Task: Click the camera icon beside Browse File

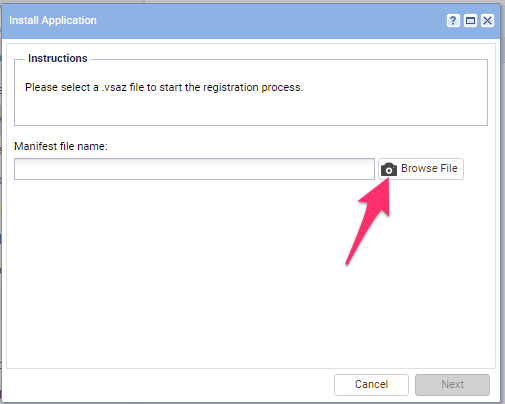Action: (x=389, y=169)
